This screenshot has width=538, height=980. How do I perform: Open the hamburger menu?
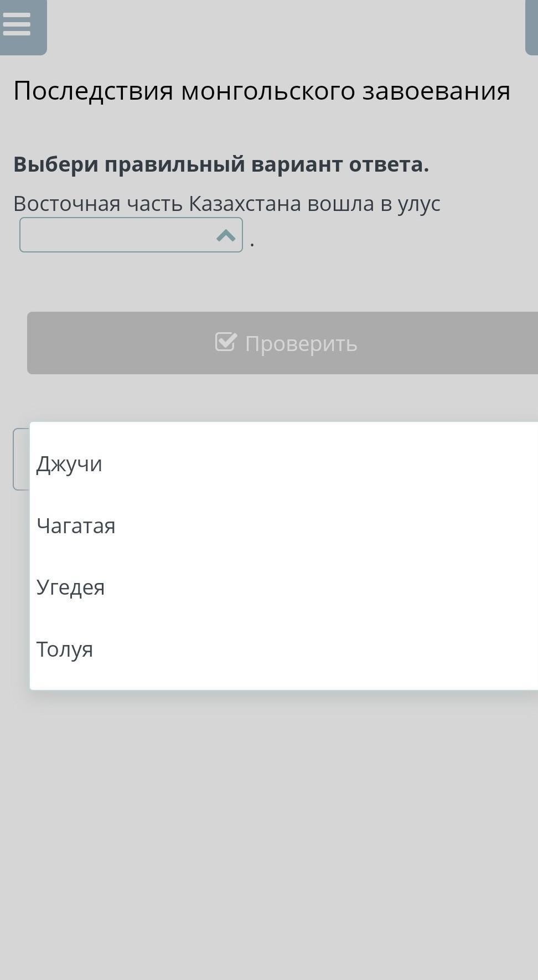pos(17,24)
